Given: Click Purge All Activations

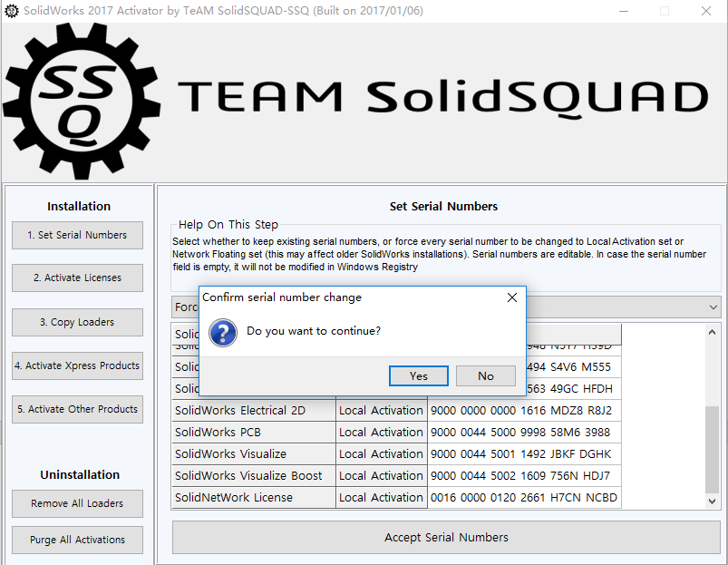Looking at the screenshot, I should click(x=78, y=540).
